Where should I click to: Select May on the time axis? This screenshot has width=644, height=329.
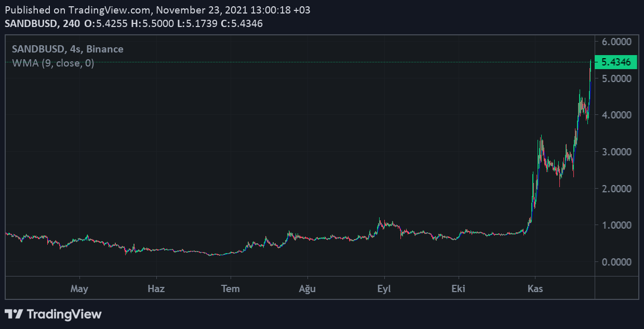[x=79, y=289]
